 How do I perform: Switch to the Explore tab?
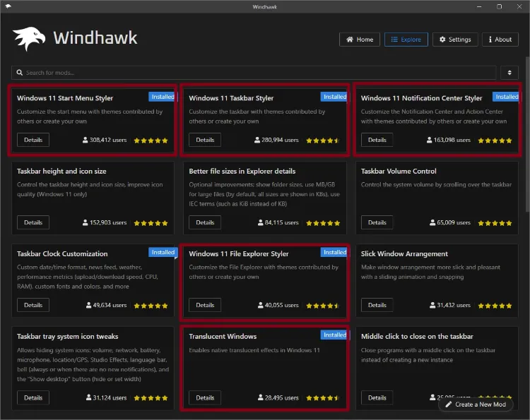click(x=406, y=40)
